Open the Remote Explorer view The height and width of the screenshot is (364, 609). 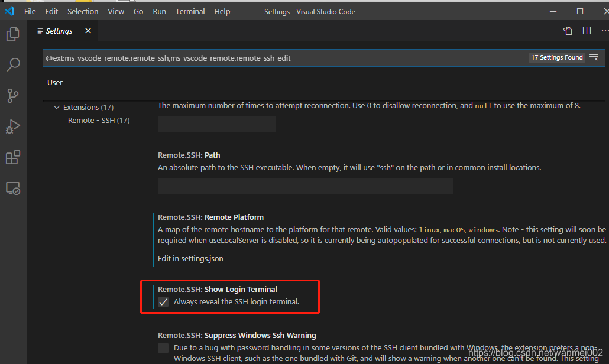tap(13, 188)
